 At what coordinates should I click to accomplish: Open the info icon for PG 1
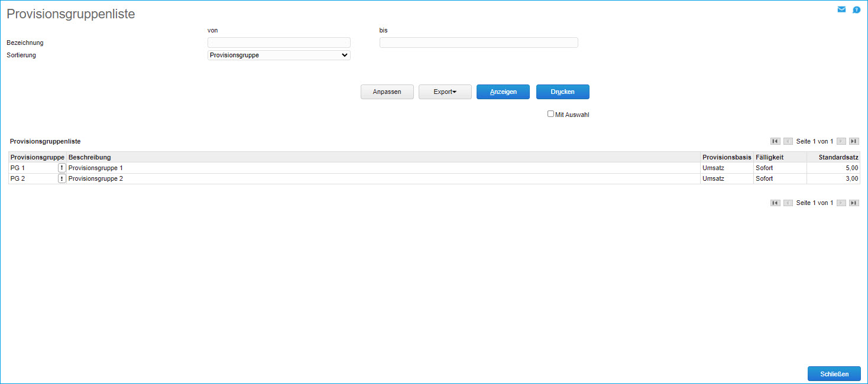pos(61,168)
